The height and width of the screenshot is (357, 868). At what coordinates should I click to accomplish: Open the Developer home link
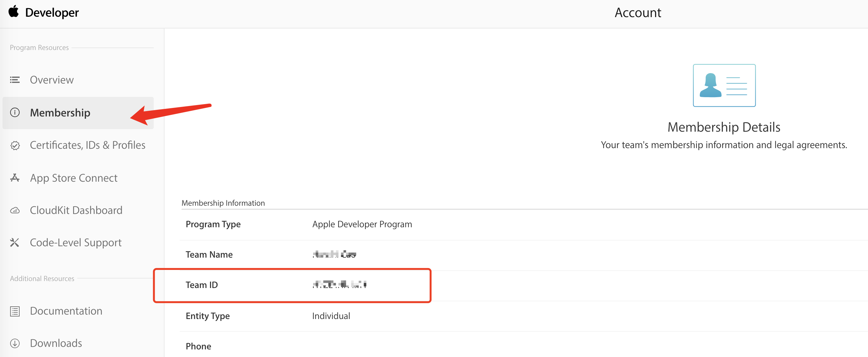point(52,12)
